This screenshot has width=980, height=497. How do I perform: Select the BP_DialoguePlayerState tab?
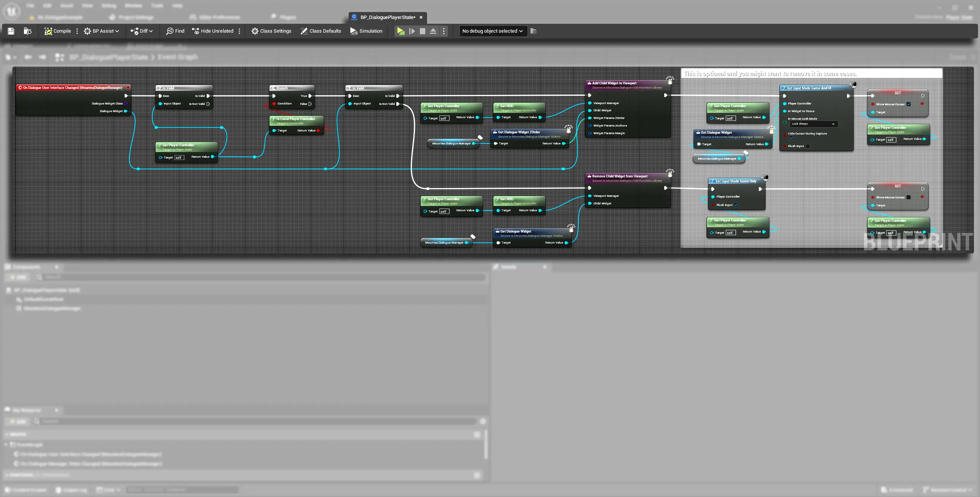387,17
